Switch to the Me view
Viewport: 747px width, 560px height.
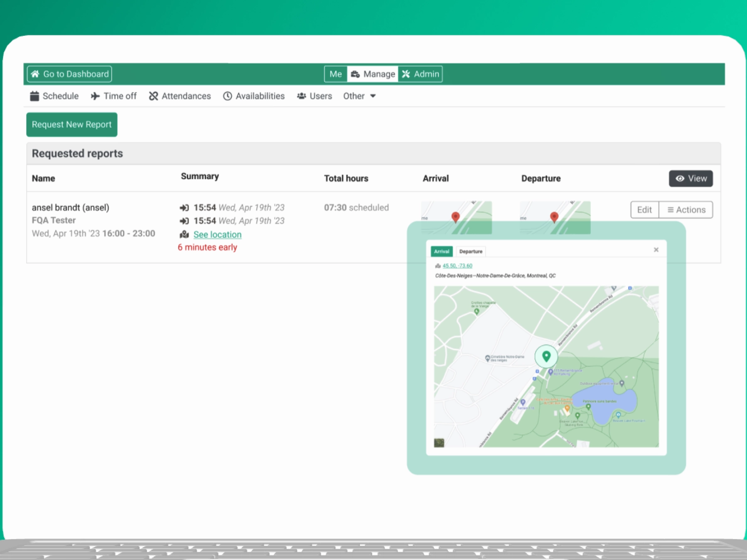click(x=335, y=74)
